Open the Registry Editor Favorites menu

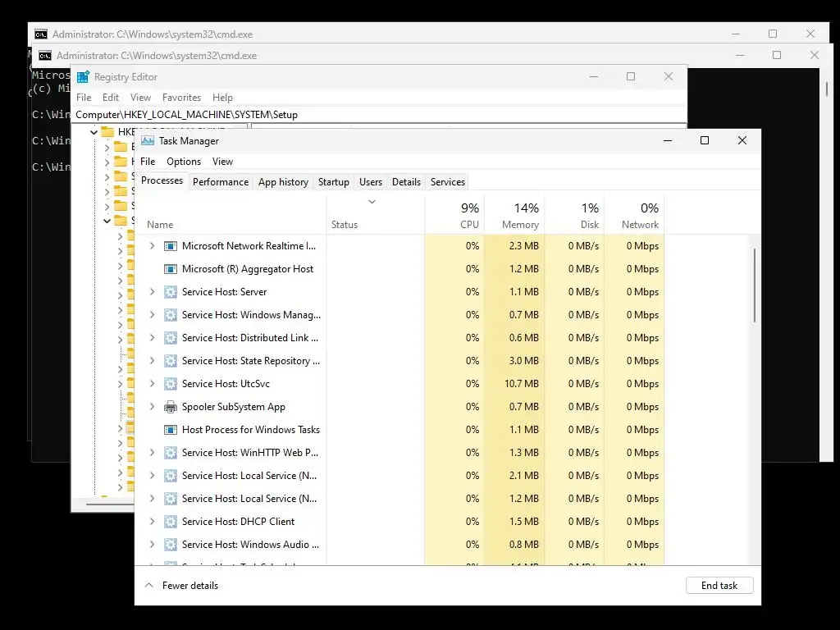click(181, 98)
